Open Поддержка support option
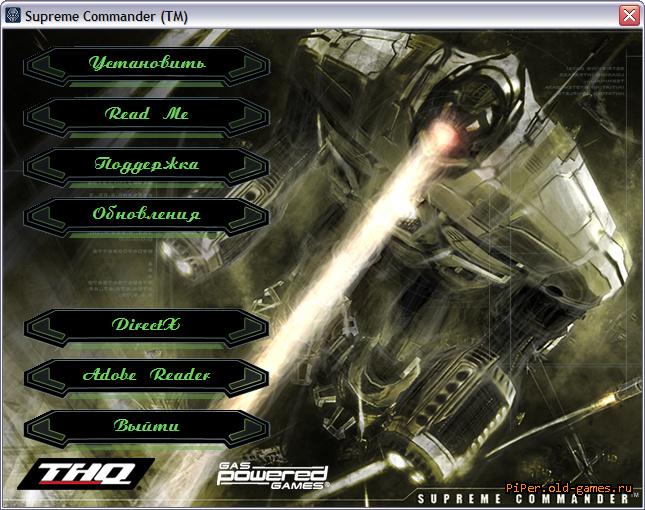645x510 pixels. (x=146, y=164)
